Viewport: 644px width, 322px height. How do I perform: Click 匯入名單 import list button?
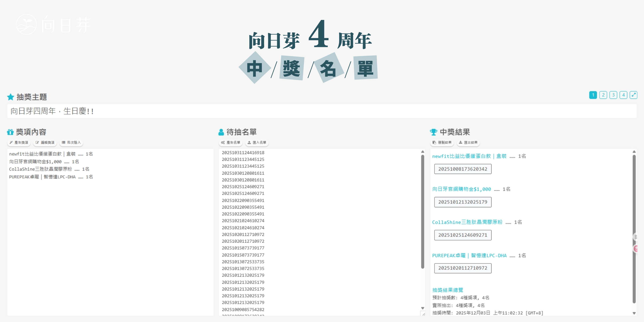coord(257,142)
